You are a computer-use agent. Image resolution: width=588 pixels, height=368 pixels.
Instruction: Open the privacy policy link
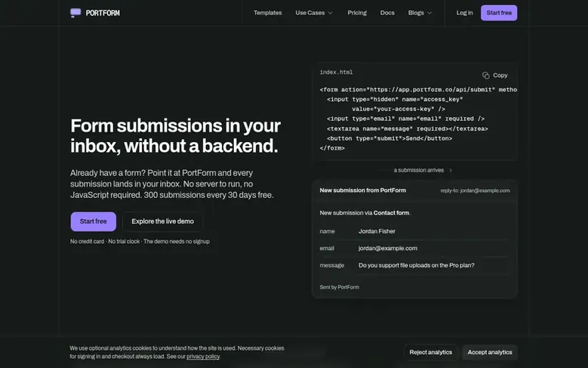coord(203,357)
